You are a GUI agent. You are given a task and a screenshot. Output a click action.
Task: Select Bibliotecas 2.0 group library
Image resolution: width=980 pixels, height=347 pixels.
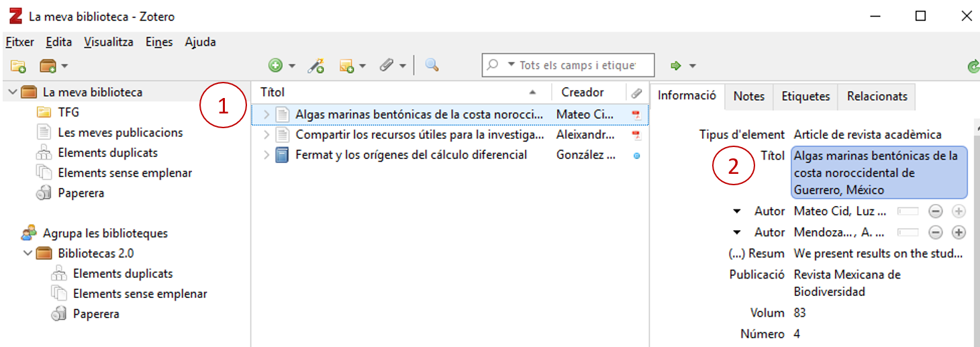click(96, 253)
